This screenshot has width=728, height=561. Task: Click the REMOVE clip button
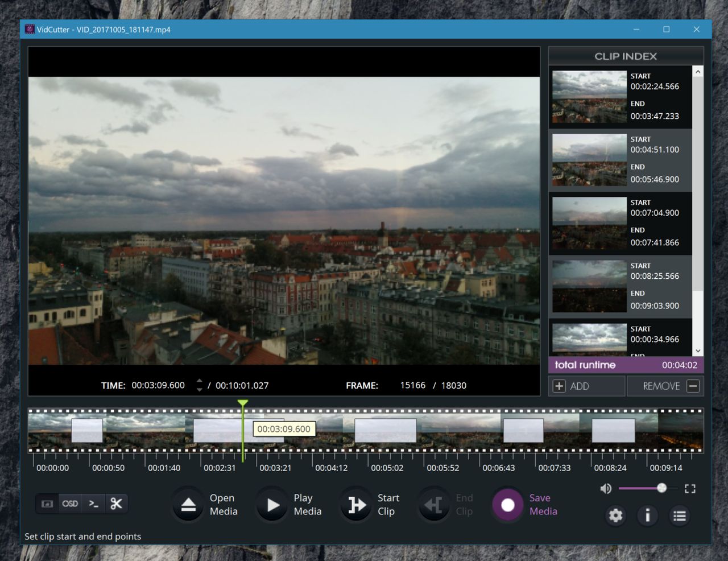665,386
